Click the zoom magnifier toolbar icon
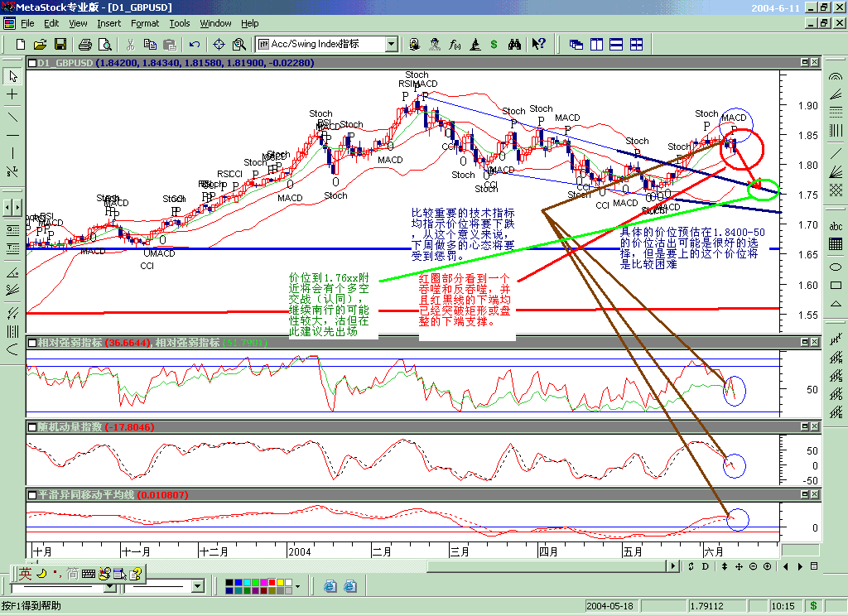The width and height of the screenshot is (848, 616). click(239, 44)
